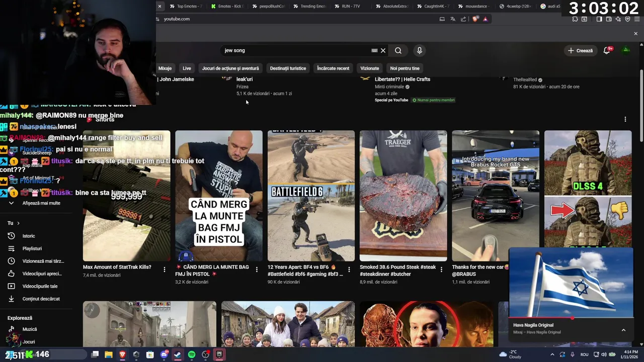Screen dimensions: 644x362
Task: Open Minti criminale channel link
Action: 389,86
